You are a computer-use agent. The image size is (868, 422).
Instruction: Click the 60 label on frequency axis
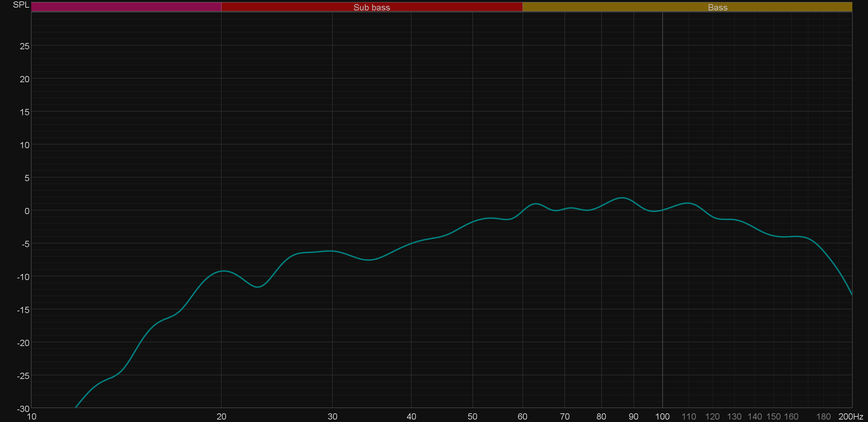522,416
